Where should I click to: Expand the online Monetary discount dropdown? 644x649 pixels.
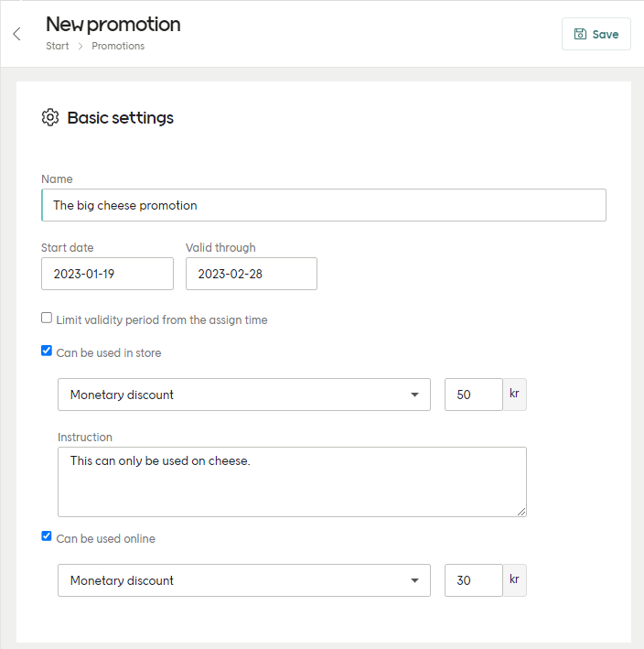(x=243, y=580)
